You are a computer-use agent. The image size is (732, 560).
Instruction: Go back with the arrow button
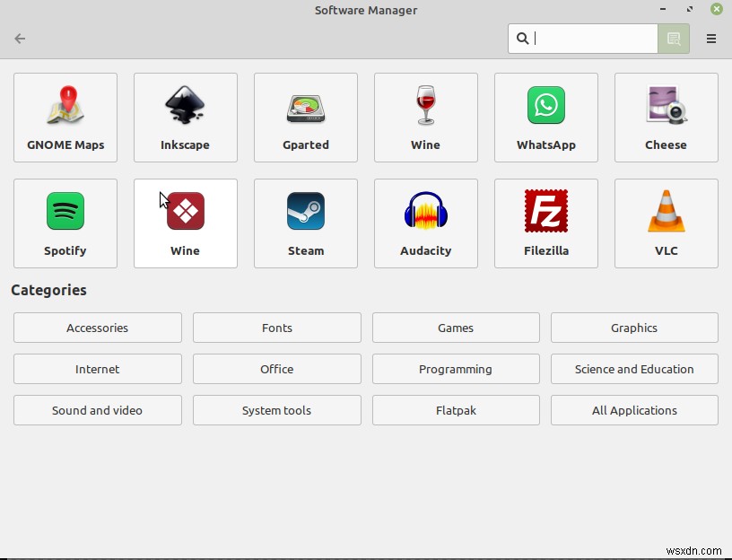[x=20, y=39]
